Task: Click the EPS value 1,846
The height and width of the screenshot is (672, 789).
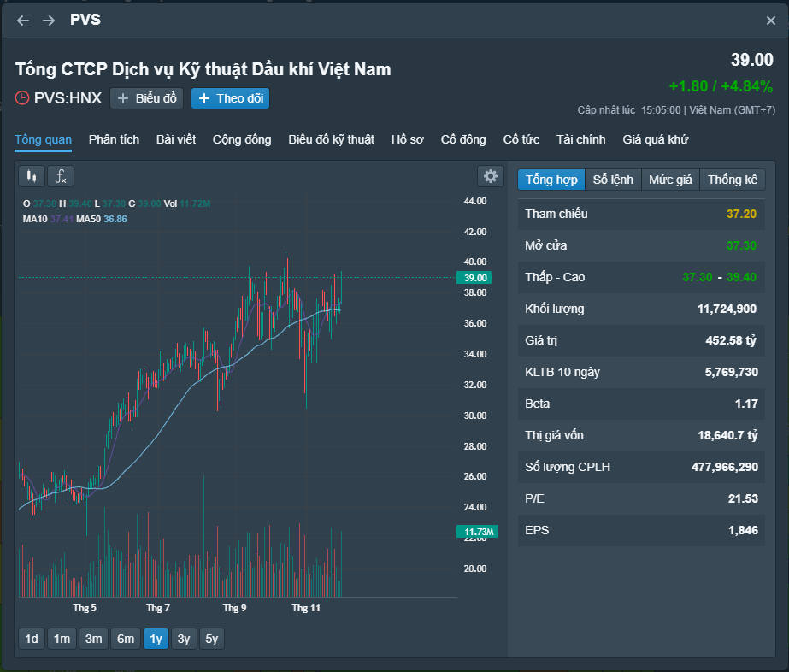Action: click(x=743, y=531)
